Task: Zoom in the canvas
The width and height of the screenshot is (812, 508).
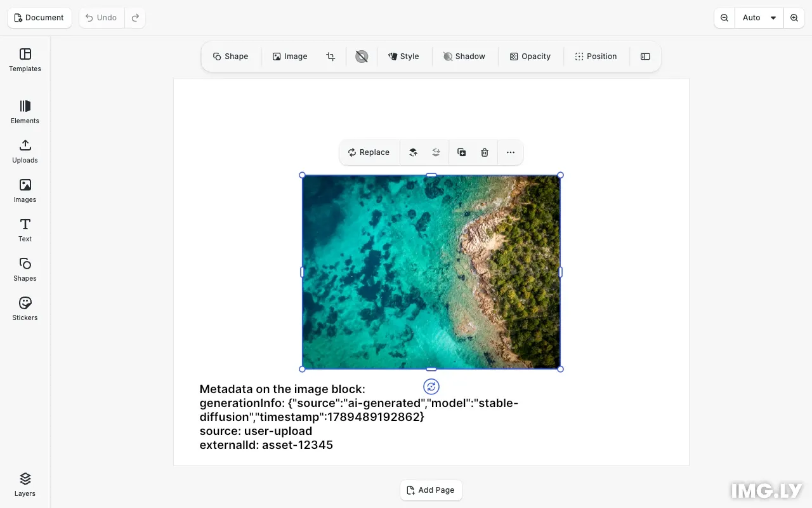Action: click(x=794, y=18)
